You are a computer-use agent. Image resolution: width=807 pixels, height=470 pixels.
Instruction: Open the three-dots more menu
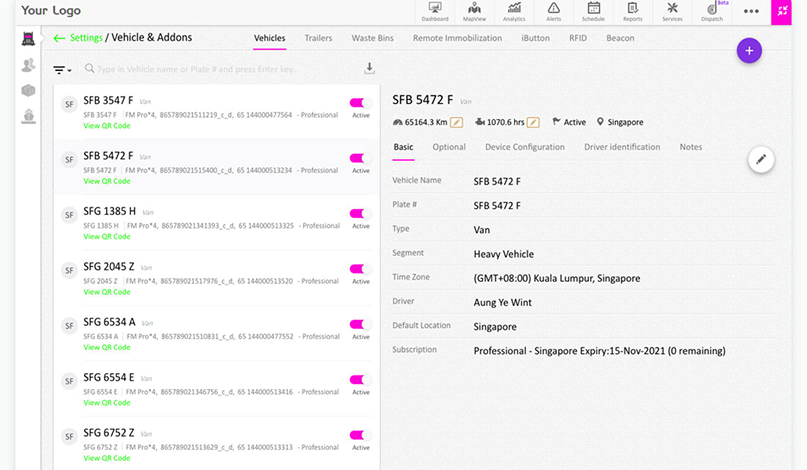click(x=751, y=11)
